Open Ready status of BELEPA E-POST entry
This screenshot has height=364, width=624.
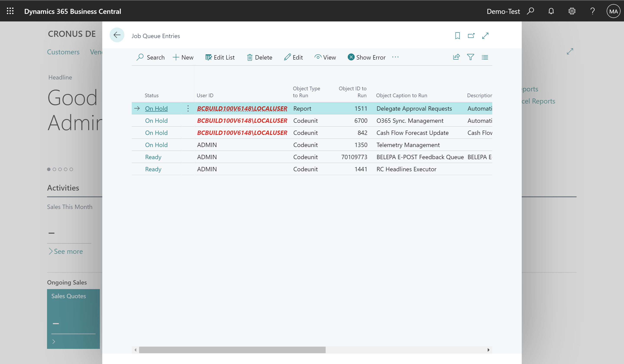pyautogui.click(x=153, y=157)
